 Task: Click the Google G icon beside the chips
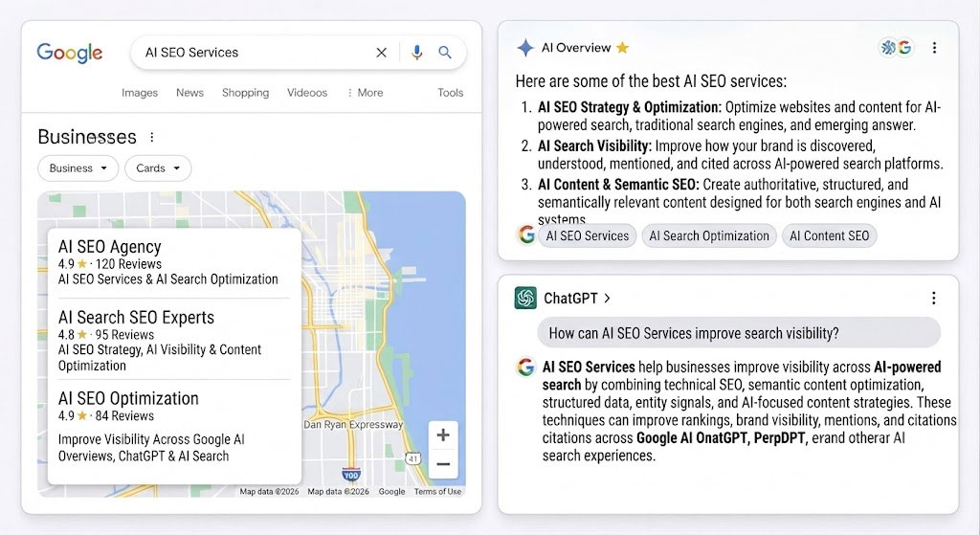[x=526, y=235]
